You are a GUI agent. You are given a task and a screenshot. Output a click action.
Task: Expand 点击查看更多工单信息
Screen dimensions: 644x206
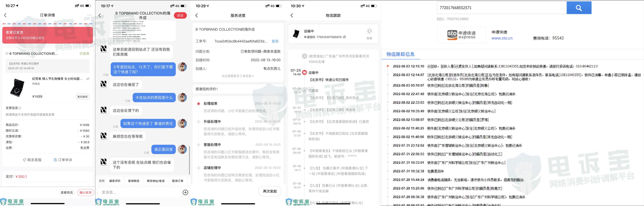[x=238, y=76]
